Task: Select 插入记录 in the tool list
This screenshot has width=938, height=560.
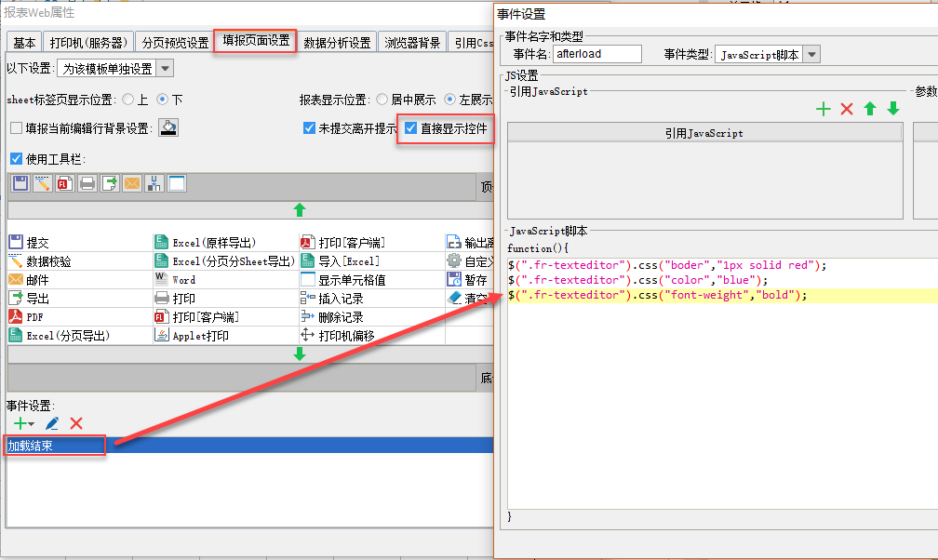Action: pos(332,299)
